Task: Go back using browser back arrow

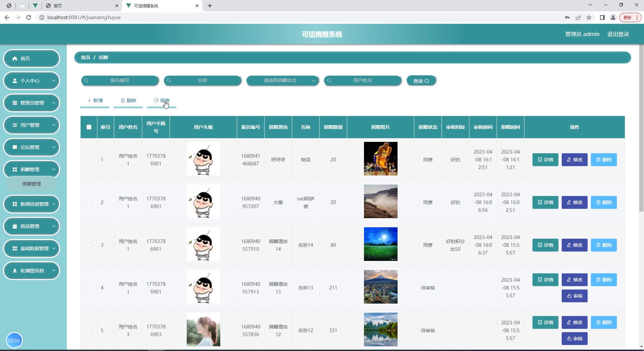Action: coord(7,17)
